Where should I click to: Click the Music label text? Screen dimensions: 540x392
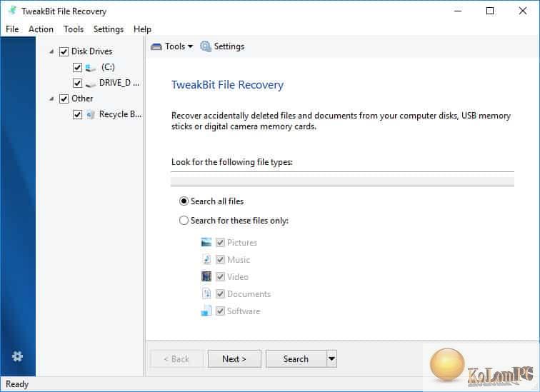tap(239, 259)
